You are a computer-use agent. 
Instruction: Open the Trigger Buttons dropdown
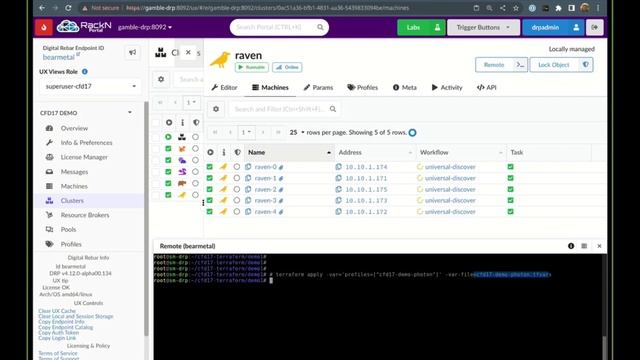[x=483, y=27]
